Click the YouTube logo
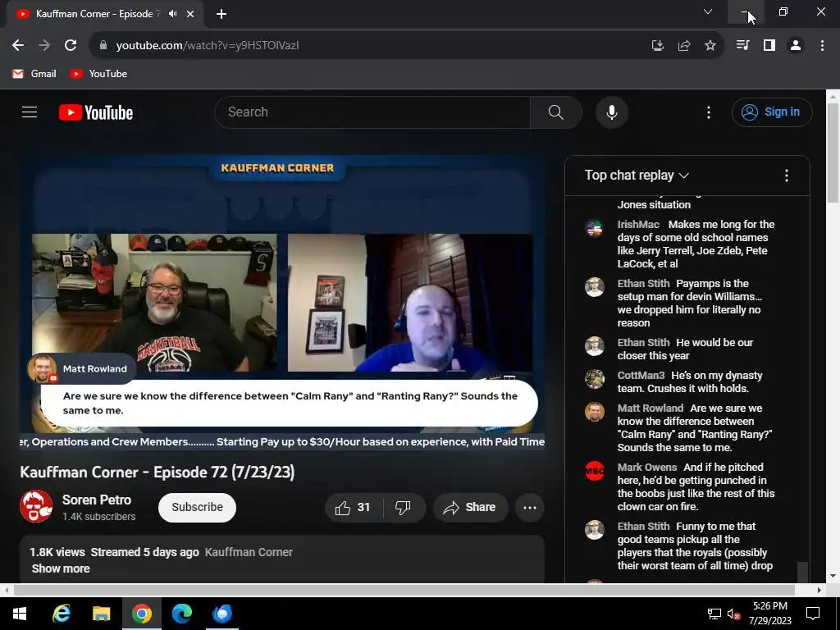The width and height of the screenshot is (840, 630). click(96, 112)
